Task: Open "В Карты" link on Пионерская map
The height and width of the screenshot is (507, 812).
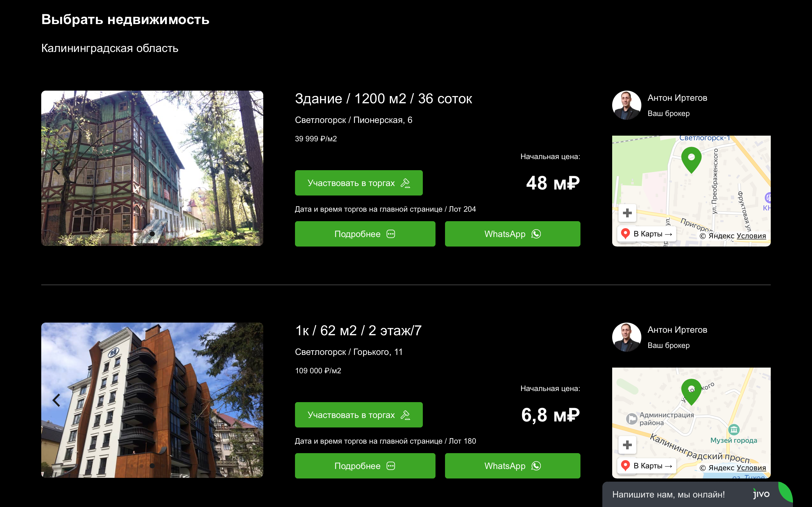Action: pos(646,234)
